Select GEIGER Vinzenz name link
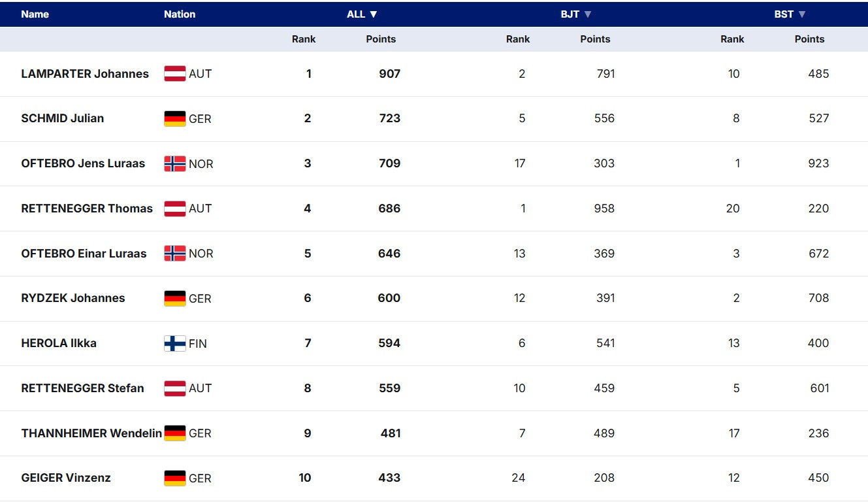868x502 pixels. (x=66, y=478)
